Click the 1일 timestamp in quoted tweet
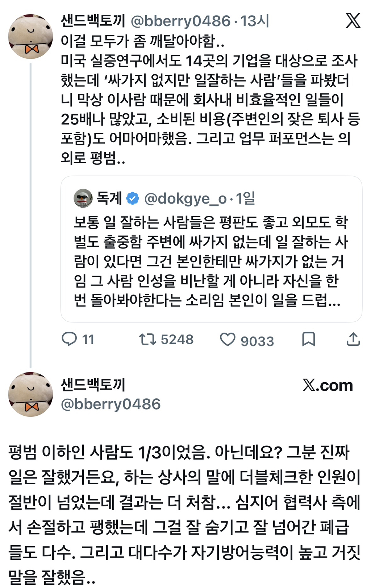This screenshot has height=588, width=371. tap(245, 198)
